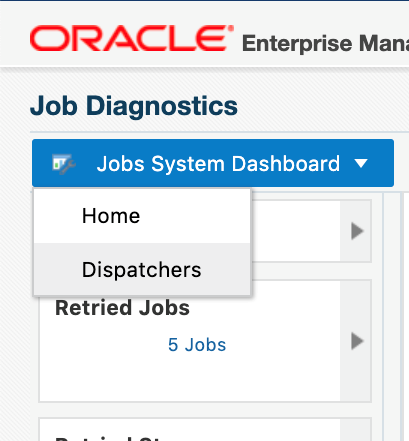This screenshot has width=409, height=441.
Task: Click blue bar area right of dropdown triangle
Action: (382, 163)
